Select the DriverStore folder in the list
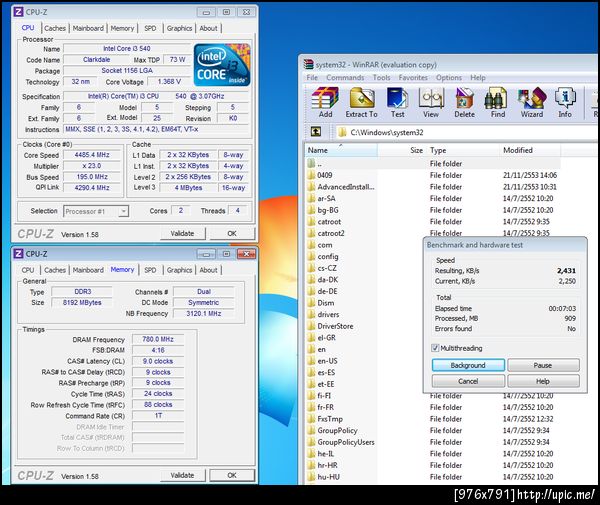600x505 pixels. point(335,326)
